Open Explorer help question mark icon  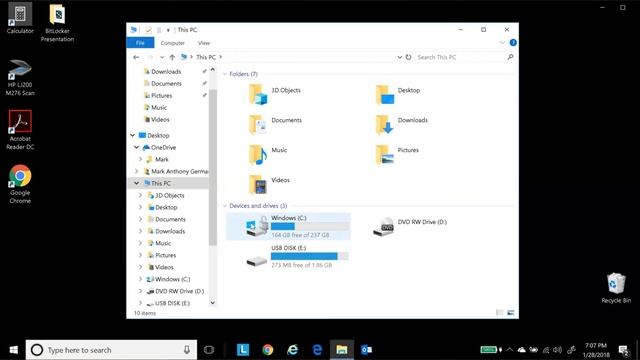(x=513, y=42)
